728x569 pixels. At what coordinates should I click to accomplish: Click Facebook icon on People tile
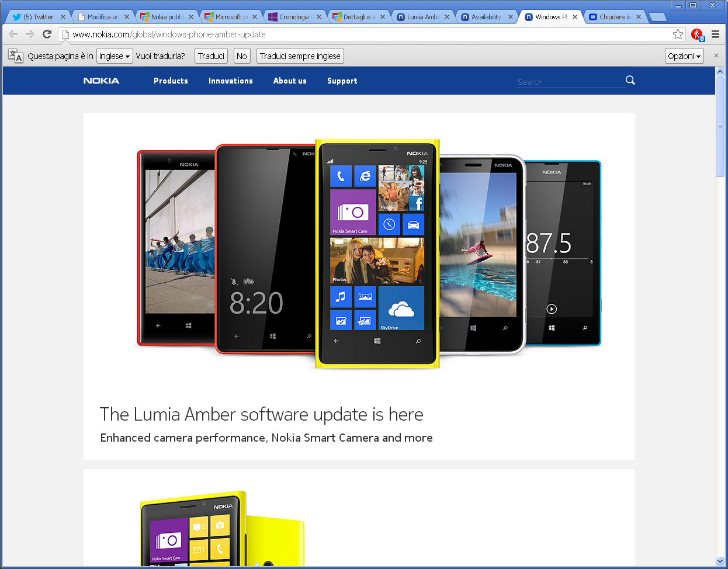coord(417,203)
